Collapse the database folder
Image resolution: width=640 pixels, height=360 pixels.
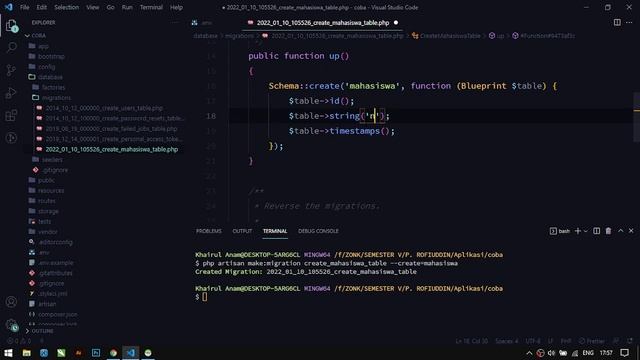(x=50, y=77)
